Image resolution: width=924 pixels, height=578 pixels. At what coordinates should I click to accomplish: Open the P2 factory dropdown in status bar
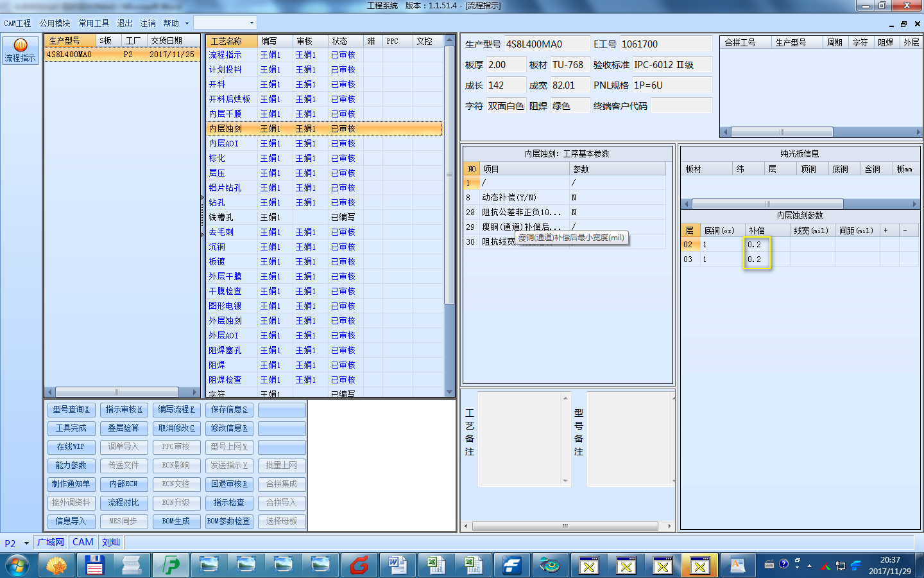(26, 543)
